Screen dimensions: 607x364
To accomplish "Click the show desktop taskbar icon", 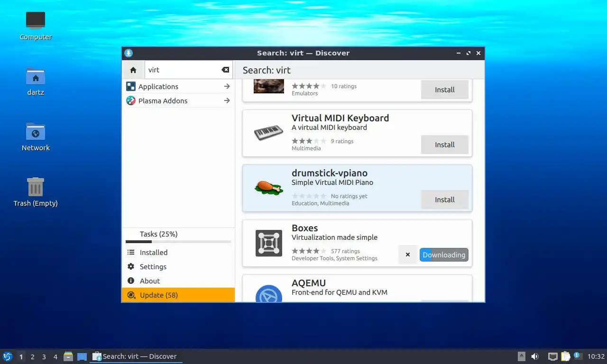I will click(x=82, y=356).
